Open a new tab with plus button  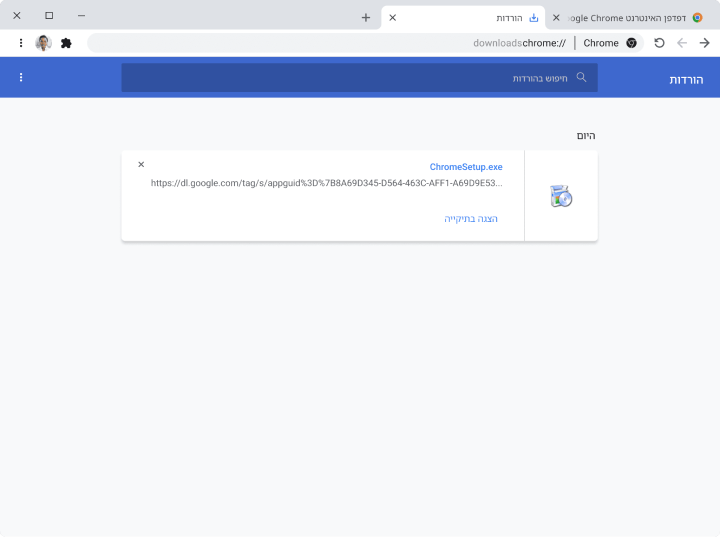(366, 17)
